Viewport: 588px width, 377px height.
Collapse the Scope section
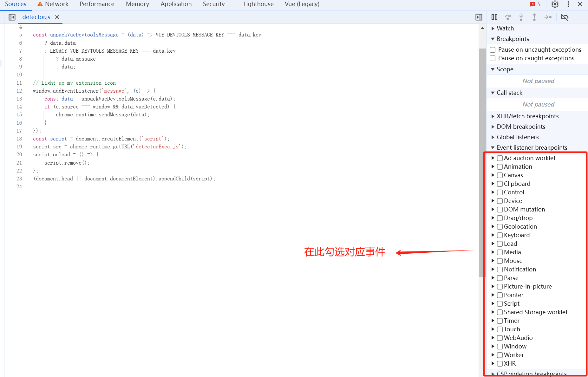coord(493,69)
